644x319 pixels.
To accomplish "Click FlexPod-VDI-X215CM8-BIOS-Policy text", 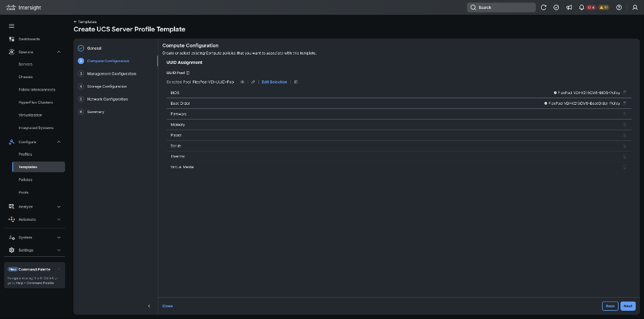I will [588, 92].
